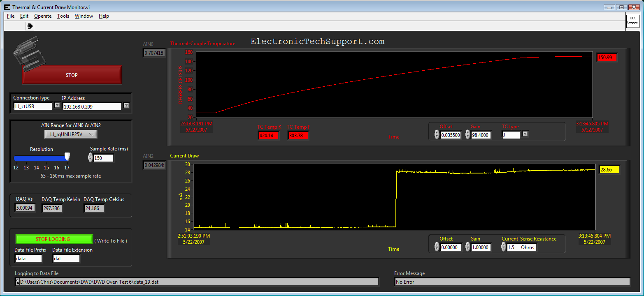Open the Tools menu

click(63, 16)
